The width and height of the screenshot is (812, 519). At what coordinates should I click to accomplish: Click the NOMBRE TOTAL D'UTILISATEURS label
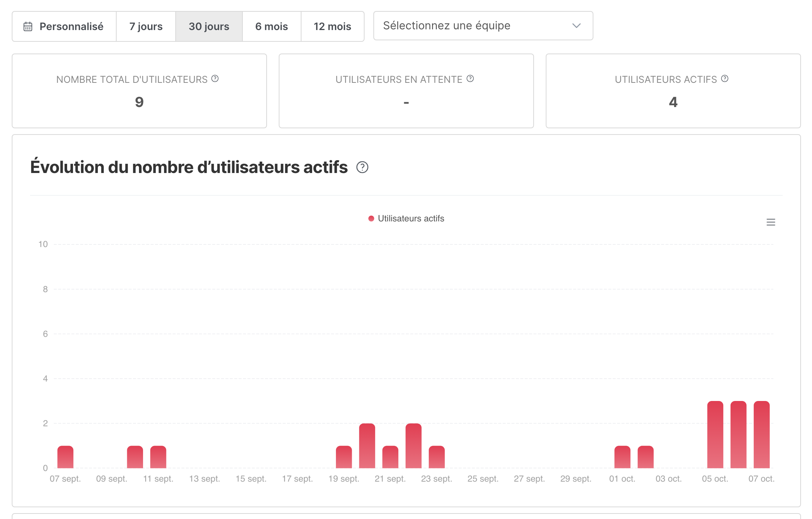pos(132,80)
